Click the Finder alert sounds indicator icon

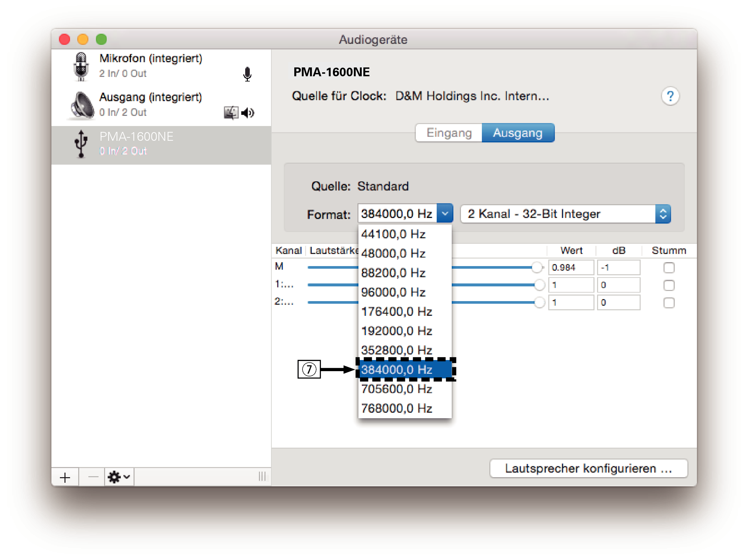231,113
